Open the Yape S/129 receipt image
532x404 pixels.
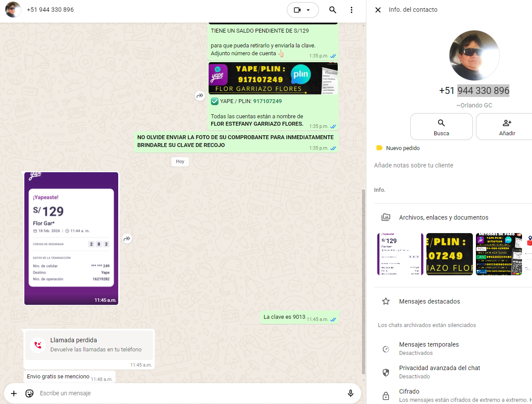[x=71, y=238]
